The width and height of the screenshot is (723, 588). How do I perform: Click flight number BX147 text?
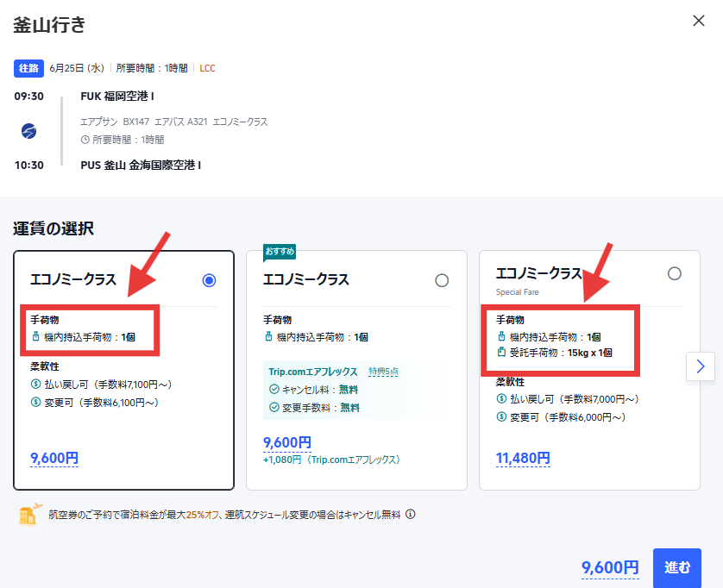[x=136, y=122]
